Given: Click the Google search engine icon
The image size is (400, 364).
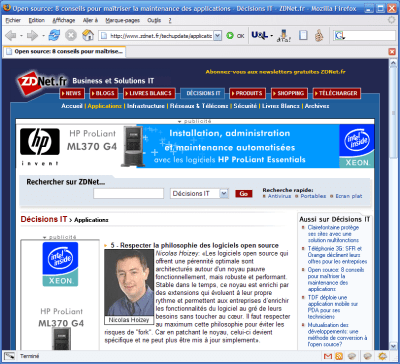Looking at the screenshot, I should point(340,36).
